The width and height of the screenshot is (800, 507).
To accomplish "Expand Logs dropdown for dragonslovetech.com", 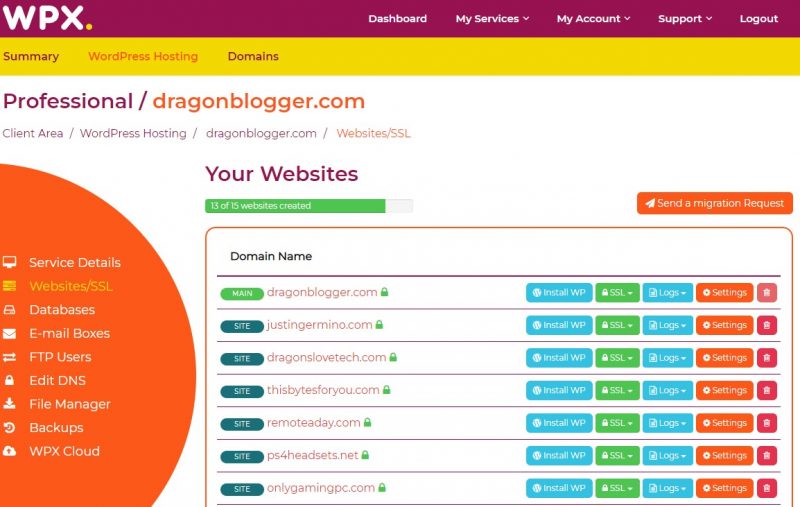I will tap(667, 358).
